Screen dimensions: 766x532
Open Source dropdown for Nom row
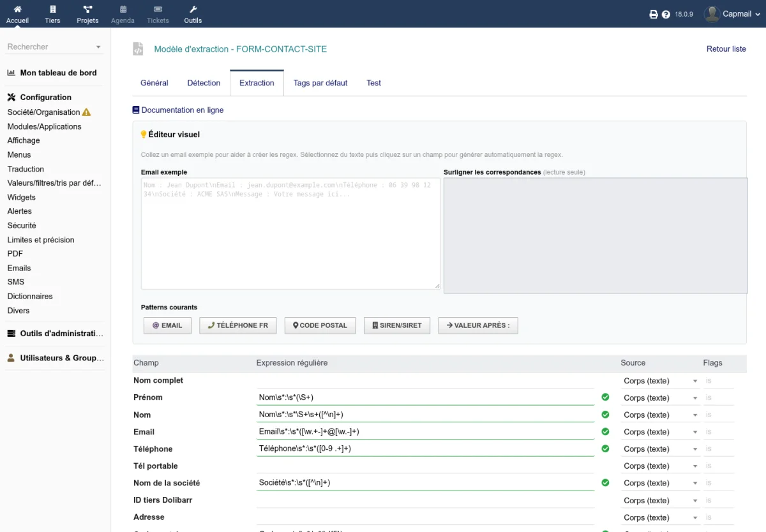(661, 415)
